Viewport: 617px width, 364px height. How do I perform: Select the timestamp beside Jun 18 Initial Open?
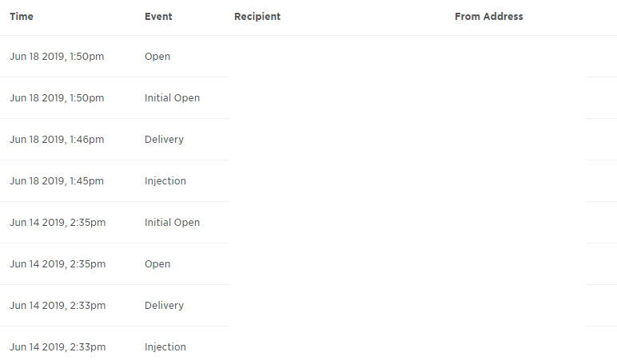[x=57, y=98]
